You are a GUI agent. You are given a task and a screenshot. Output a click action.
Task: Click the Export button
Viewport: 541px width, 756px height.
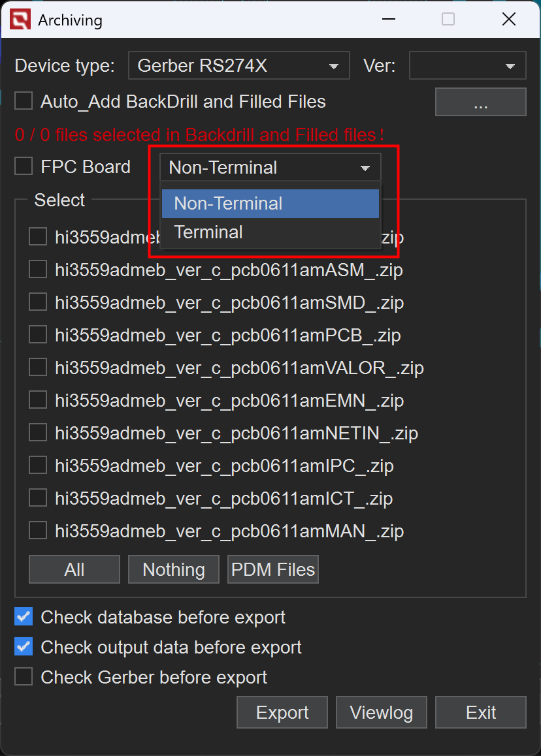tap(282, 712)
